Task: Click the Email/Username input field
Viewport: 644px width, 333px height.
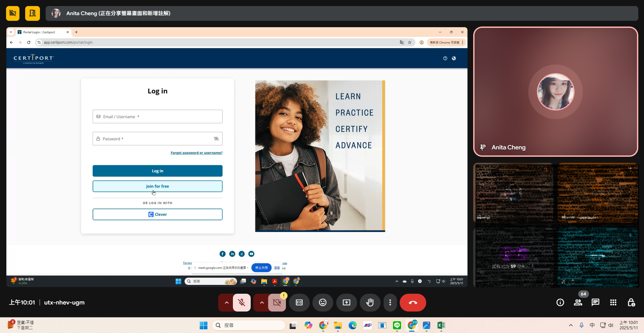Action: tap(157, 116)
